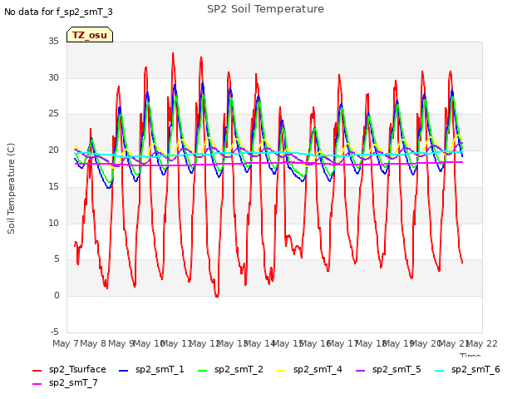Click the magenta sp2_smT_7 legend swatch
Screen dimensions: 532x399
click(37, 384)
